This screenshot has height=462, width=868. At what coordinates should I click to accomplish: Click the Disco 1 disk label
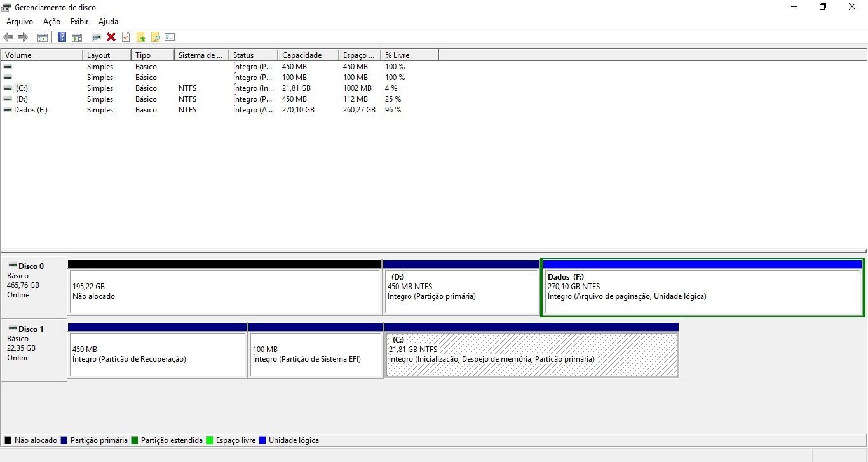[x=31, y=329]
